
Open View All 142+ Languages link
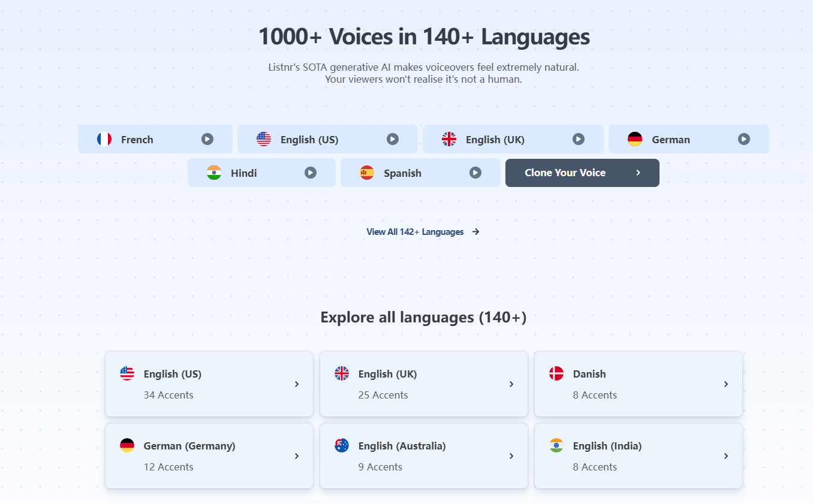(415, 232)
